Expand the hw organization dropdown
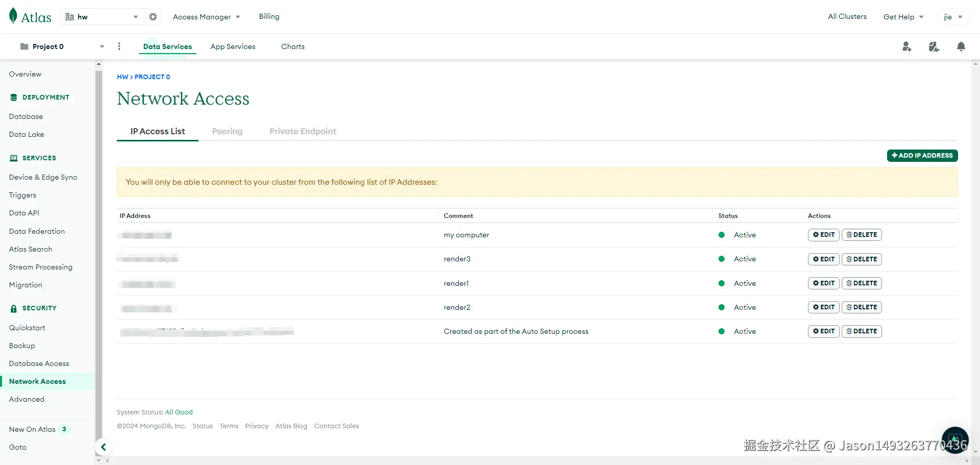 coord(135,17)
